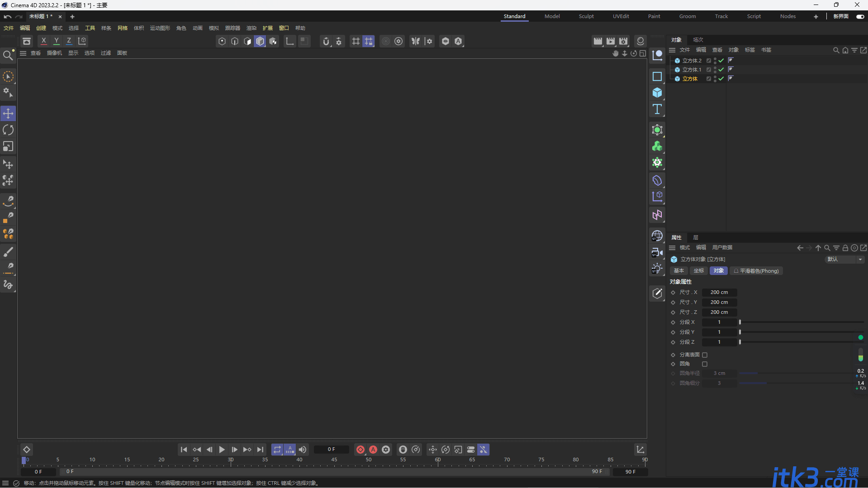Open the 坐标 attribute tab

(699, 271)
